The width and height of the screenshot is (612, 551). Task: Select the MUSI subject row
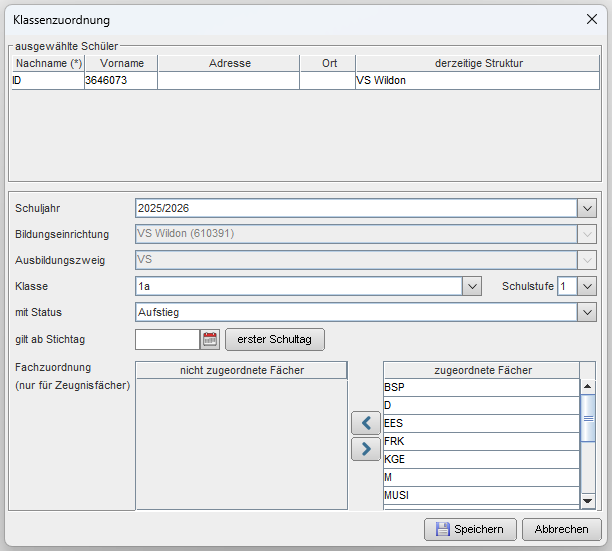click(481, 496)
